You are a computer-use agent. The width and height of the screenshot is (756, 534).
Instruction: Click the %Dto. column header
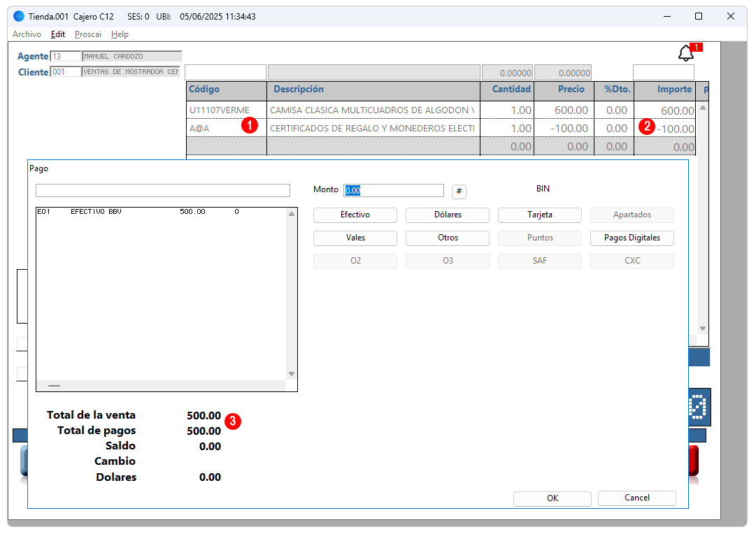click(x=614, y=90)
